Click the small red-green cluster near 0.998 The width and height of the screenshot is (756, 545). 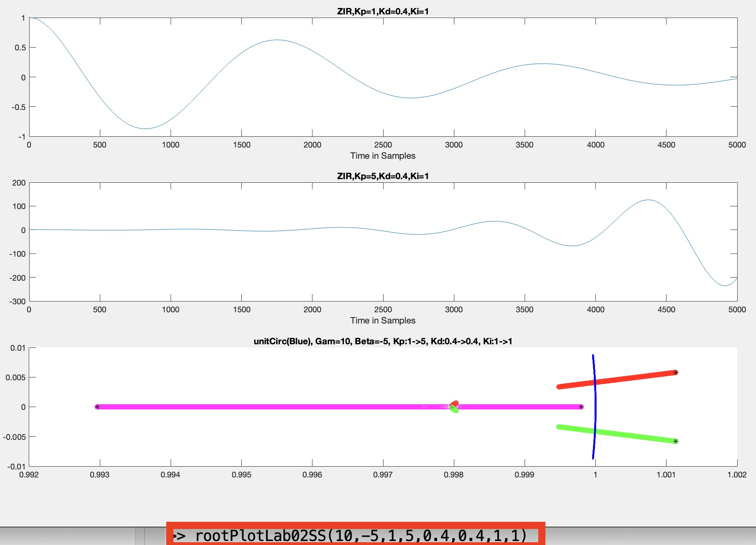coord(454,407)
